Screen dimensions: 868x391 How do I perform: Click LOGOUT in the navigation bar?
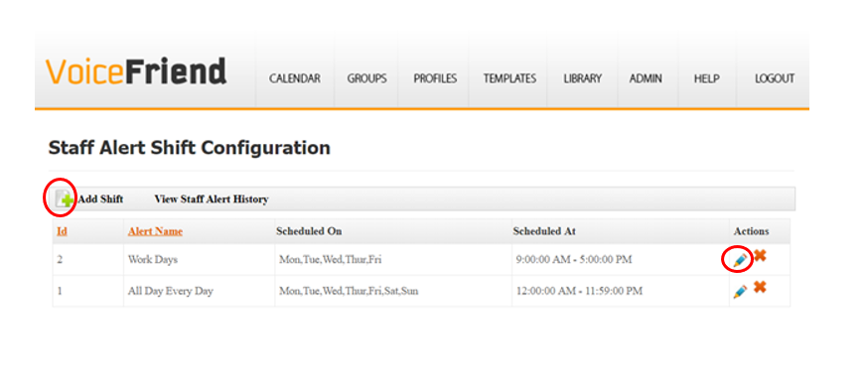(775, 78)
